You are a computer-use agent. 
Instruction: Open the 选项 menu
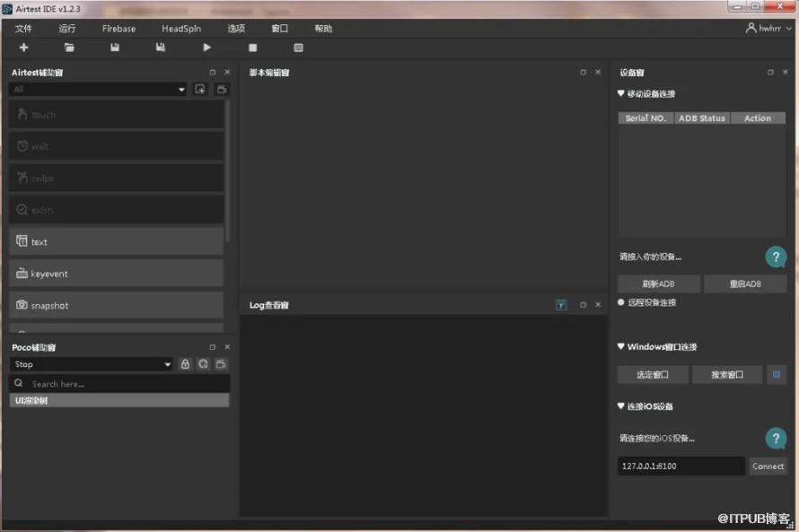236,29
